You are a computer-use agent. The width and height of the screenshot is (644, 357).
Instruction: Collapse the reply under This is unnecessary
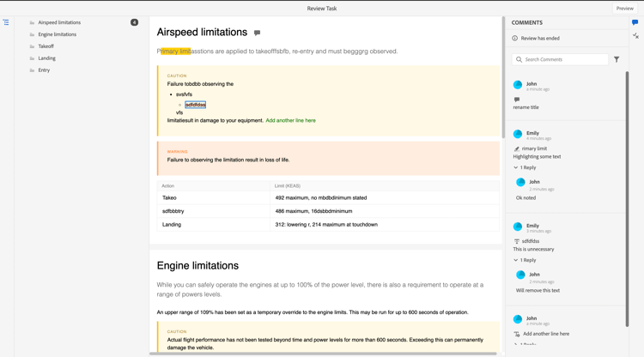[516, 260]
